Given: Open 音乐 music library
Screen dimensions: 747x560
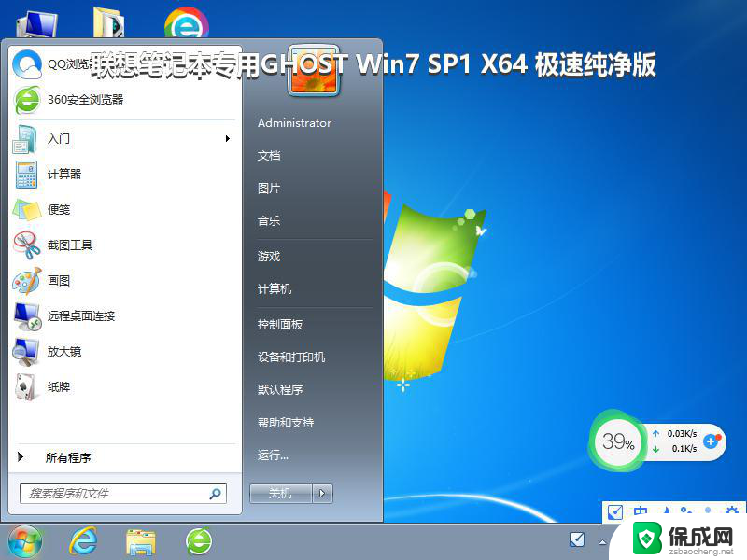Looking at the screenshot, I should [269, 221].
